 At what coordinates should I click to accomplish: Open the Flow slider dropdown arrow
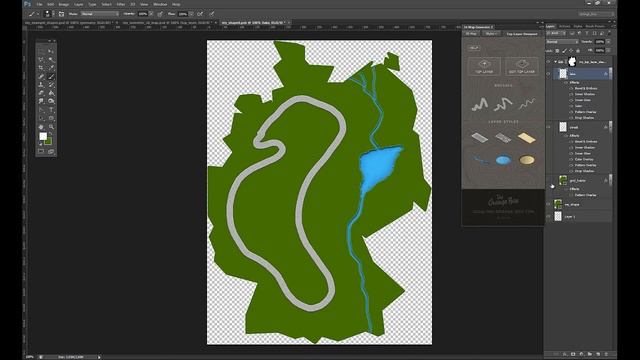coord(191,14)
